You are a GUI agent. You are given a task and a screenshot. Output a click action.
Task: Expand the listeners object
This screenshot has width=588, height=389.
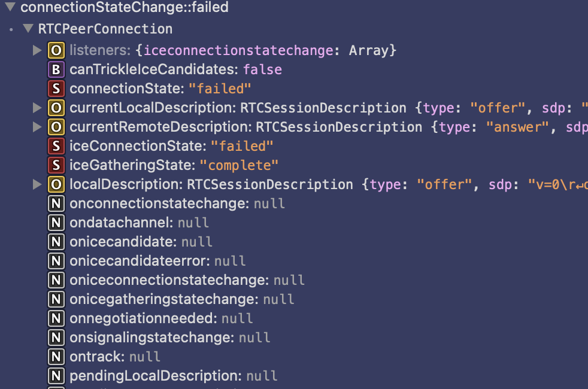click(38, 50)
